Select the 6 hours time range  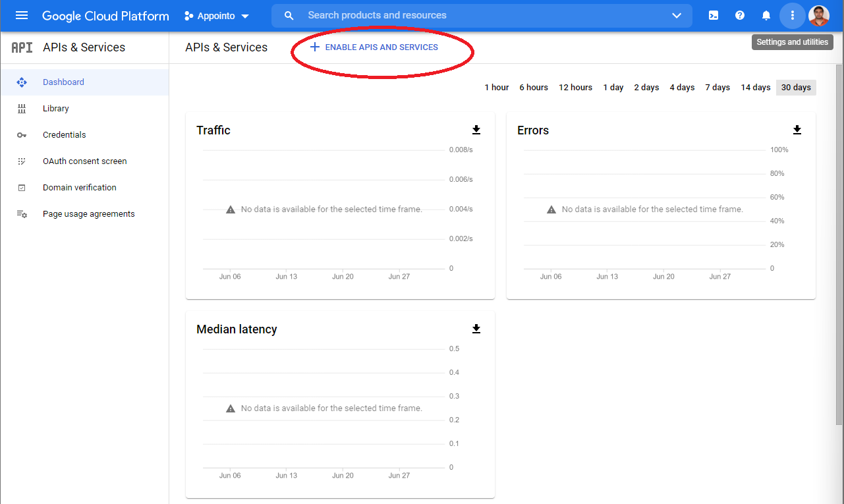click(x=534, y=88)
